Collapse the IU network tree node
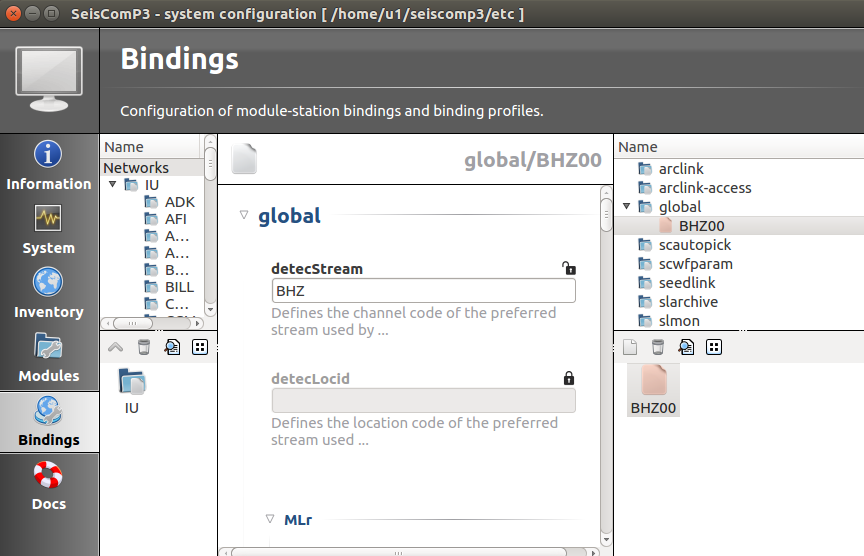 pos(112,185)
